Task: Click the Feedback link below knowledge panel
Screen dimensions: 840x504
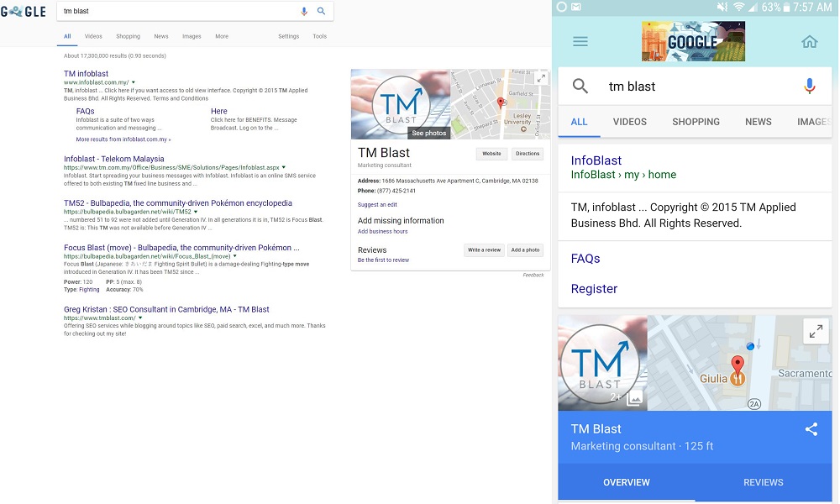Action: [533, 275]
